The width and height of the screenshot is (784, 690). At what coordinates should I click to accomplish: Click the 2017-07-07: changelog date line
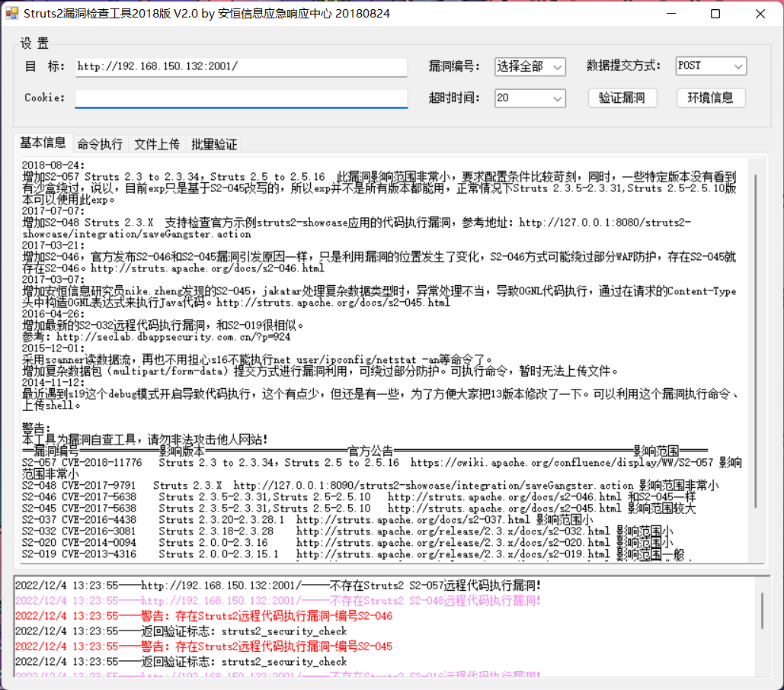(x=53, y=211)
